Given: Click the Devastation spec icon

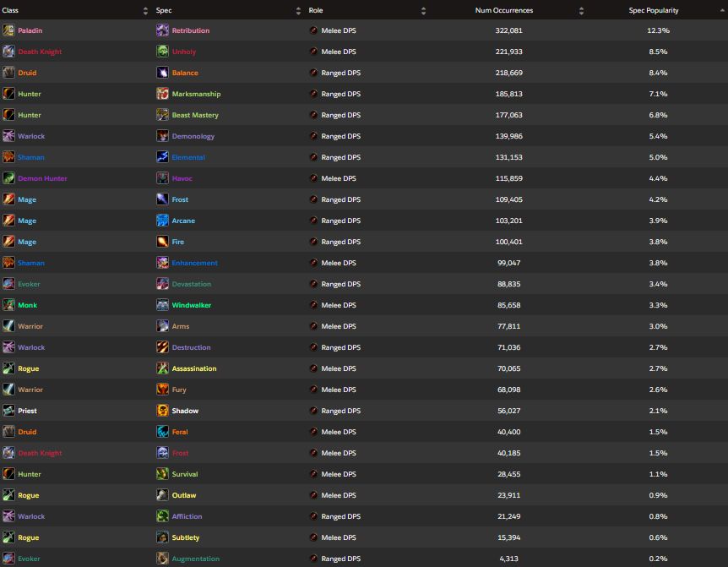Looking at the screenshot, I should 162,284.
